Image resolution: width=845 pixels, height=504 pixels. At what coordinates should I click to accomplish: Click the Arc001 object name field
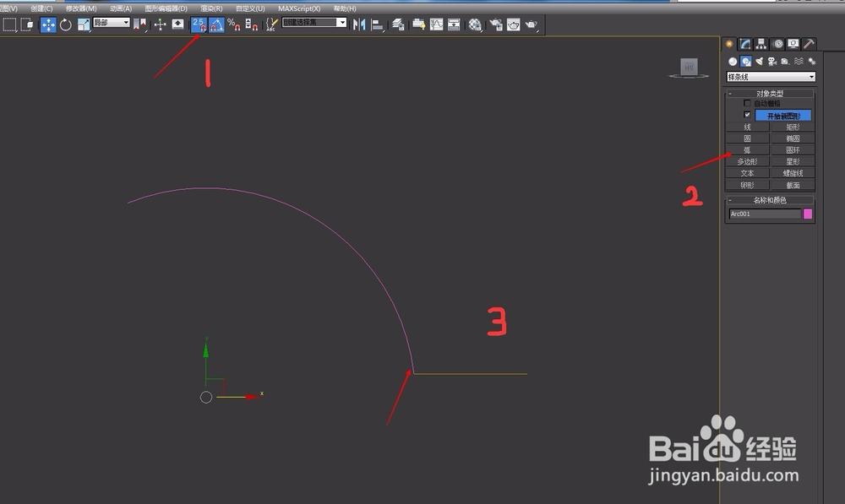click(x=766, y=214)
